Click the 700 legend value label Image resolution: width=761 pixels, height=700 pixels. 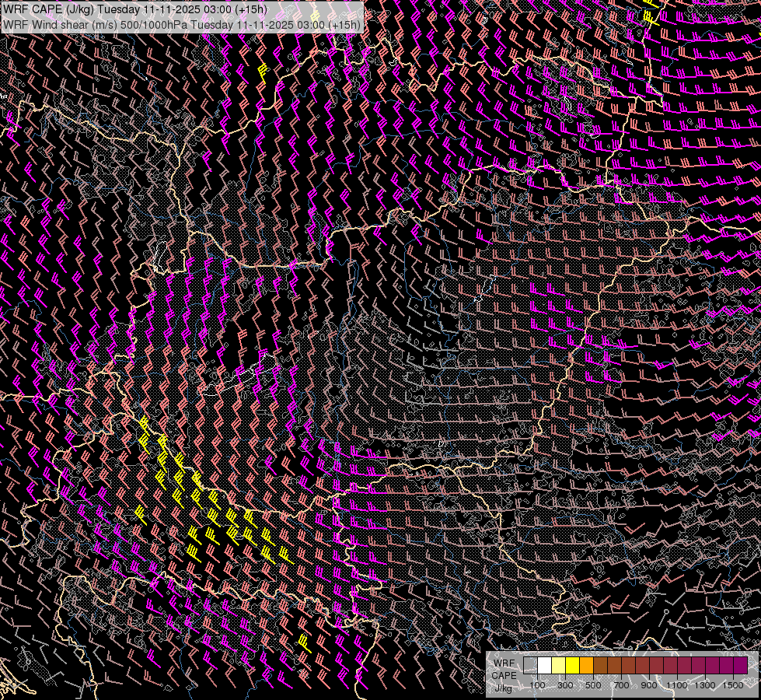(x=621, y=685)
